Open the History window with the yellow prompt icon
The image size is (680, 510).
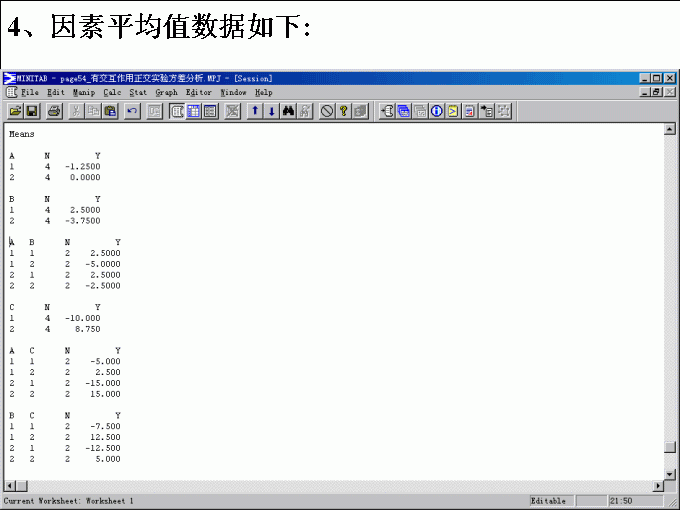pos(454,111)
